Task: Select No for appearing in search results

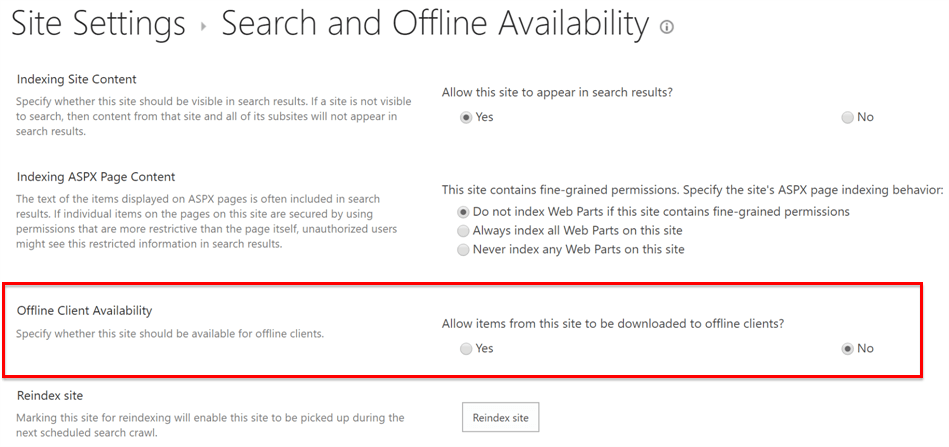Action: [848, 117]
